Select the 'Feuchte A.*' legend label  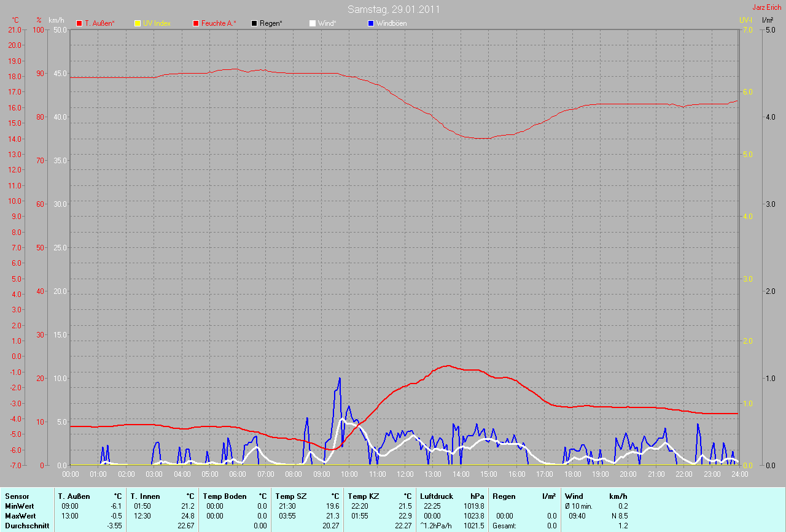219,23
